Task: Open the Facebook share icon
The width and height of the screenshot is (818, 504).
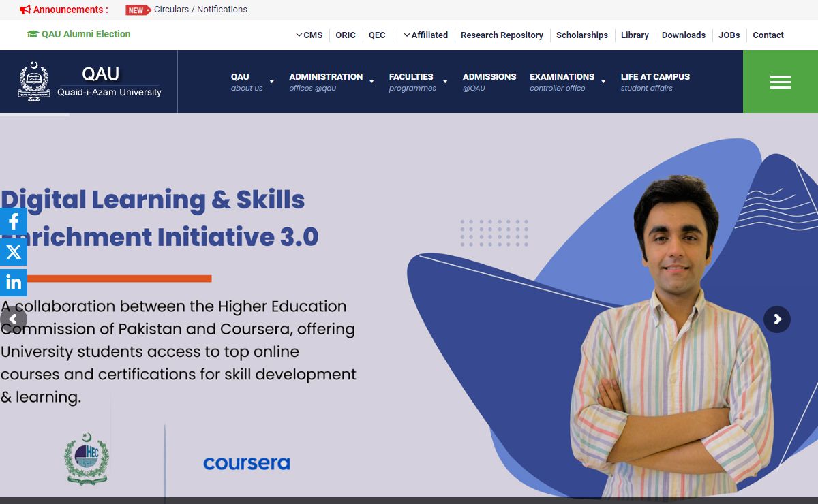Action: click(14, 221)
